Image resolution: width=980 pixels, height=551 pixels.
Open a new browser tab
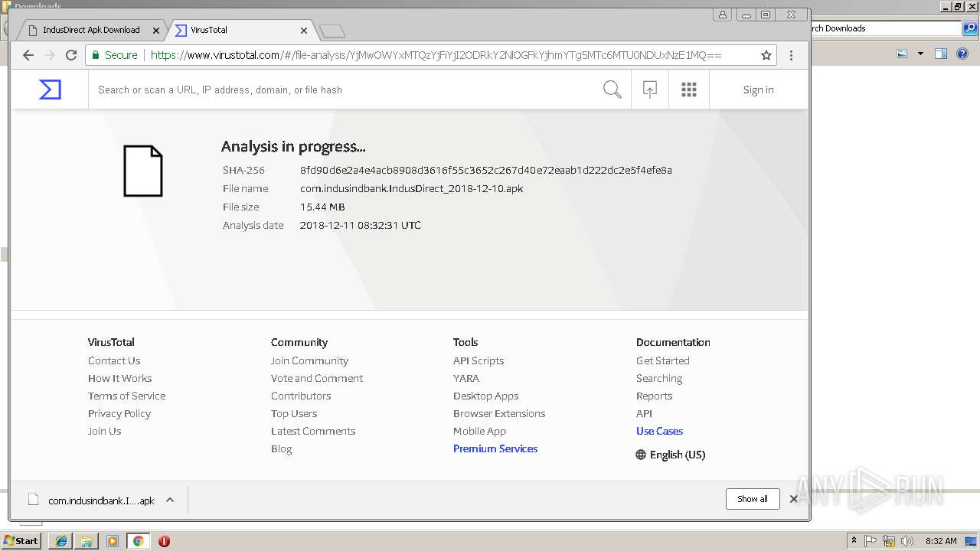click(332, 31)
